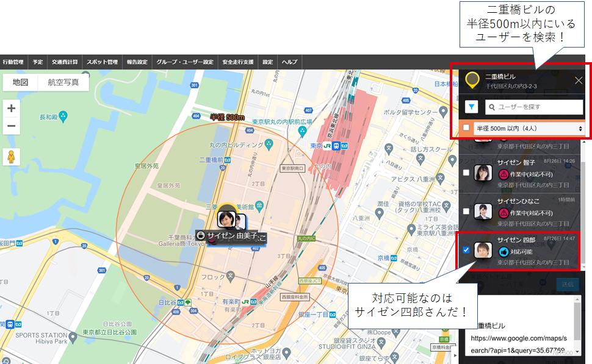Click the 二重橋前 subway station icon
The height and width of the screenshot is (364, 592).
coord(227,160)
